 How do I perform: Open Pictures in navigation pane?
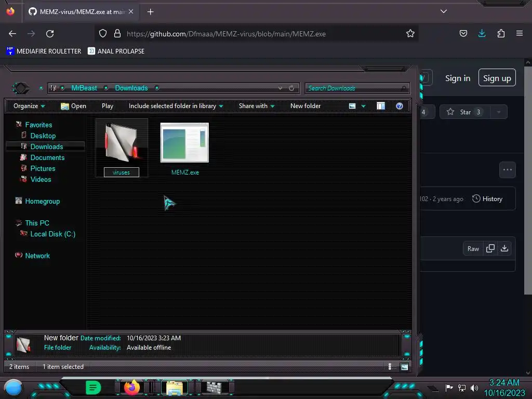click(x=43, y=168)
